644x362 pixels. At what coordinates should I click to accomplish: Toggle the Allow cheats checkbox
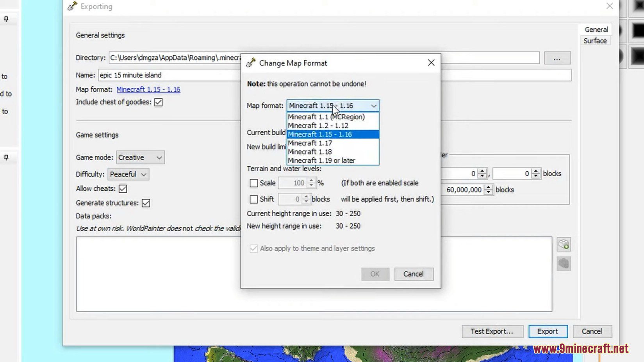click(123, 189)
